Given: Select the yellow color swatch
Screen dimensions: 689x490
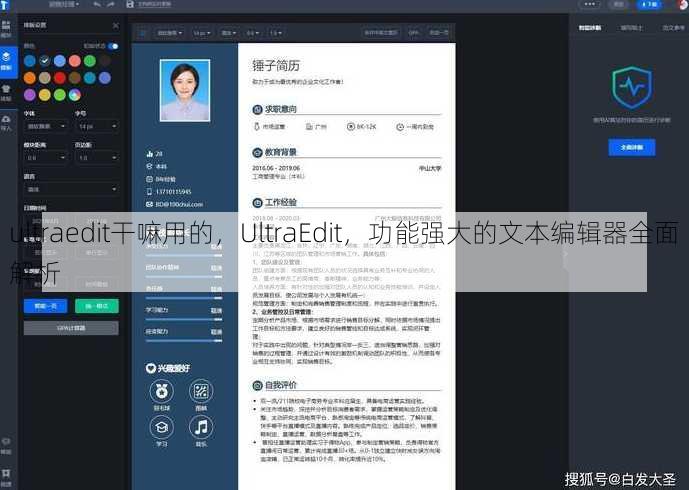Looking at the screenshot, I should coord(45,94).
